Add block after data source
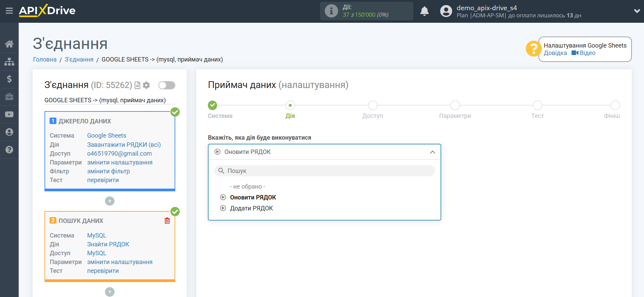644x297 pixels. tap(110, 201)
